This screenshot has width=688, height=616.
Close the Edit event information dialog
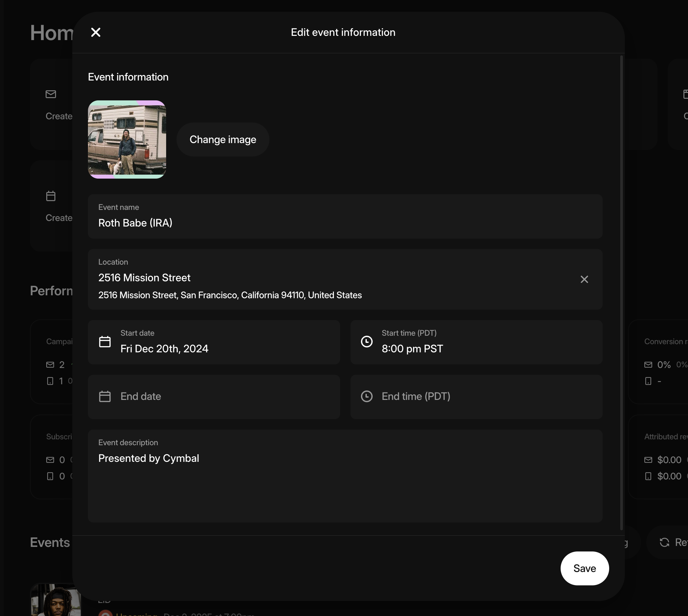click(x=96, y=33)
